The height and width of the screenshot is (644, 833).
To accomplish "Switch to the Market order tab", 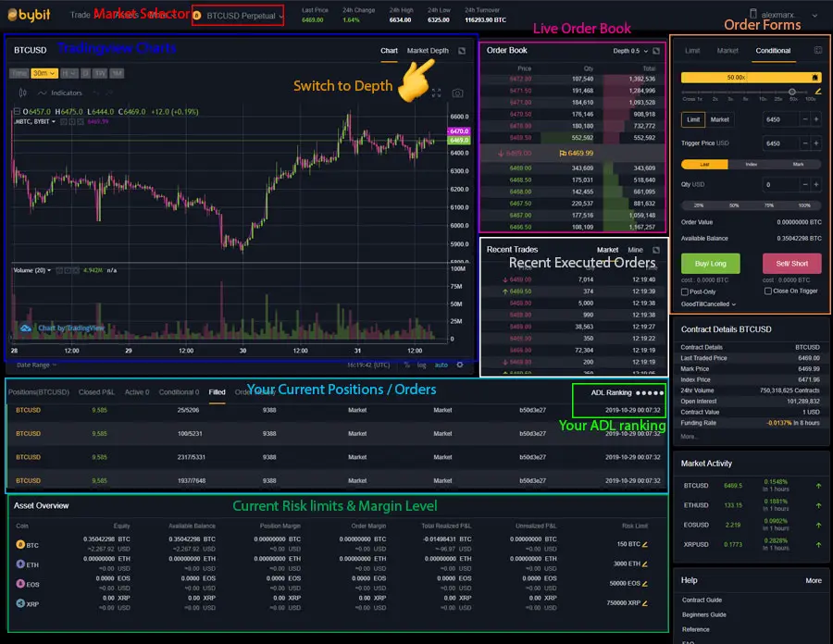I will coord(727,51).
